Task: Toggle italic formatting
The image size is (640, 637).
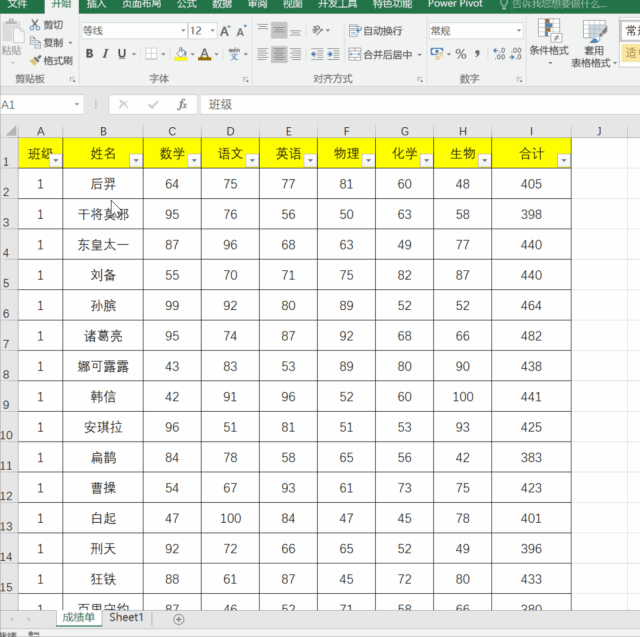Action: click(x=106, y=54)
